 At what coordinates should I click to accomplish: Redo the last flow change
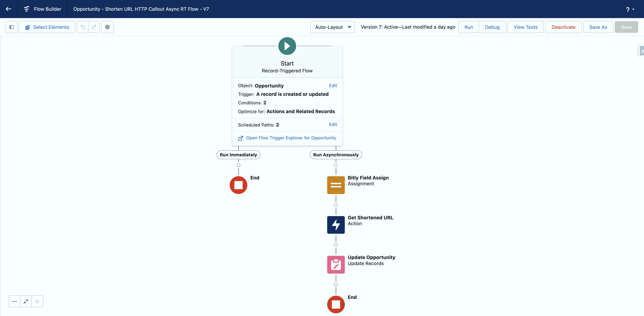94,27
